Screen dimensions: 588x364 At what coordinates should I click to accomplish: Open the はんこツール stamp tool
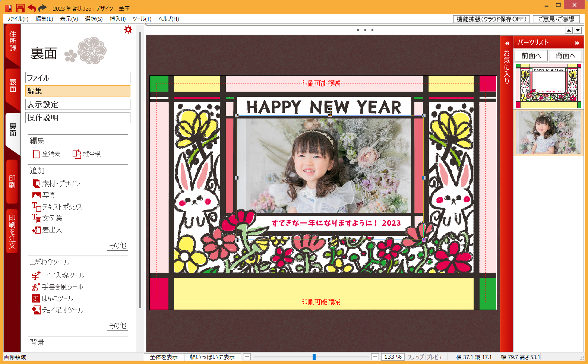click(36, 298)
